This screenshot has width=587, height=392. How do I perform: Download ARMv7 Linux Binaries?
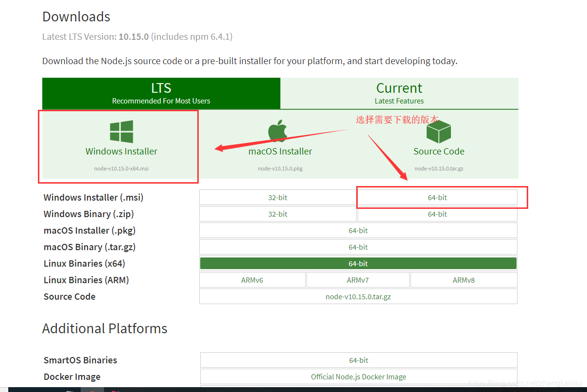coord(358,280)
